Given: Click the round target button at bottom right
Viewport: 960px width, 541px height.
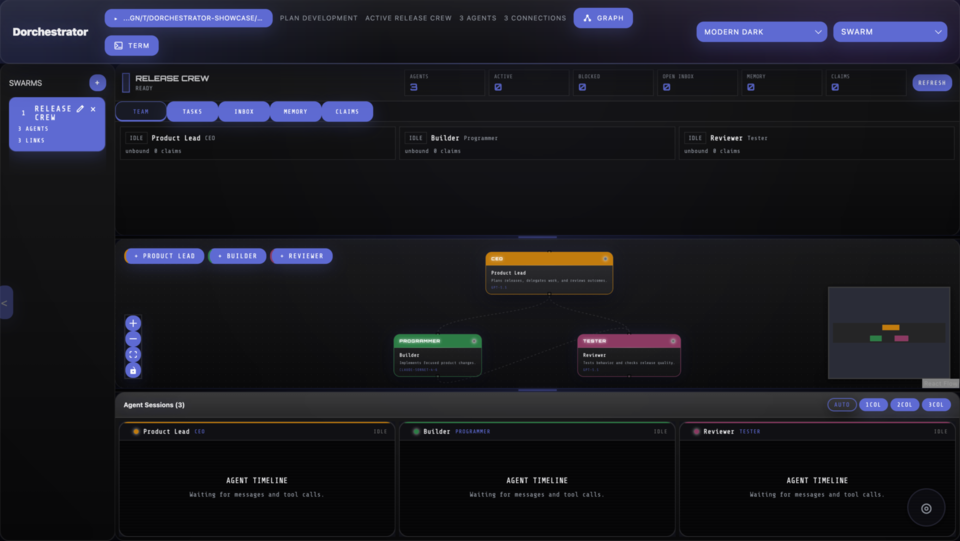Looking at the screenshot, I should (926, 508).
